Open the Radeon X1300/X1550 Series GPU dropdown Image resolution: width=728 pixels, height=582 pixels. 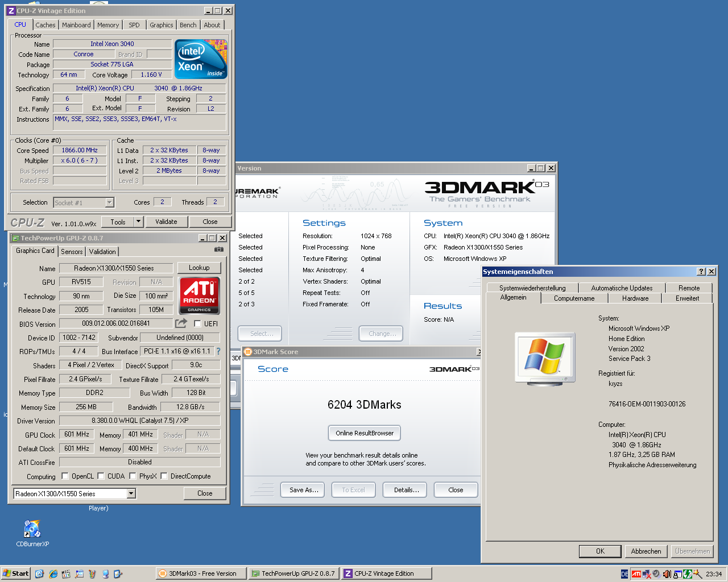131,493
